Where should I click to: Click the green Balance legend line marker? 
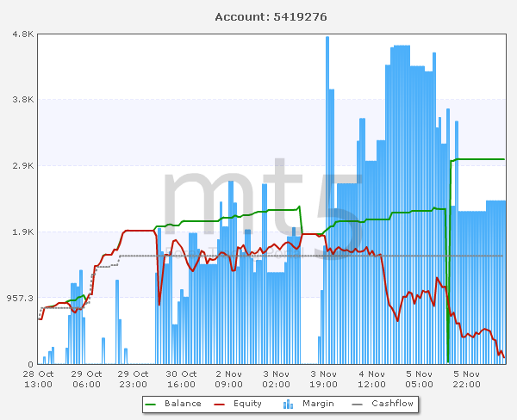pyautogui.click(x=150, y=405)
